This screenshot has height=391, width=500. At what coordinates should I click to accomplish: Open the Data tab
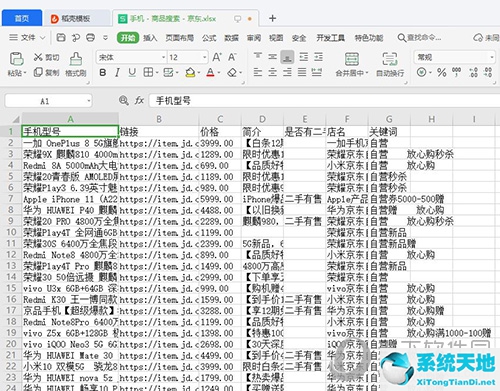(231, 38)
